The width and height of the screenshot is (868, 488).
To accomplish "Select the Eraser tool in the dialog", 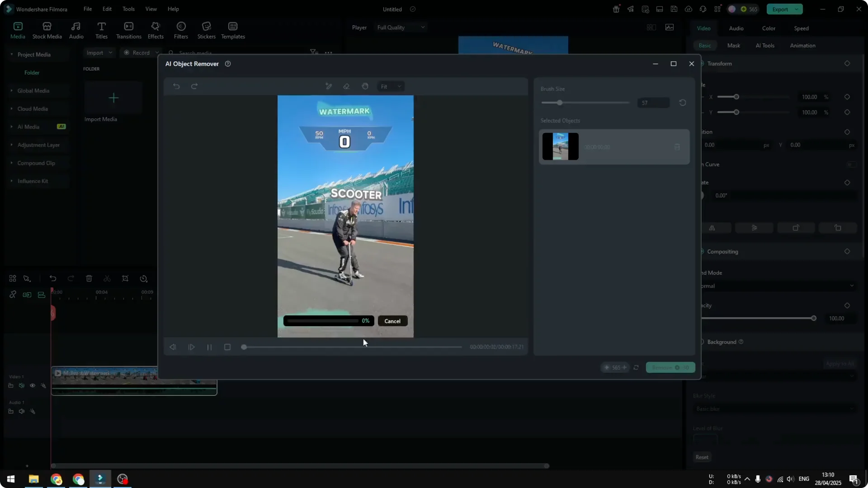I will point(346,86).
